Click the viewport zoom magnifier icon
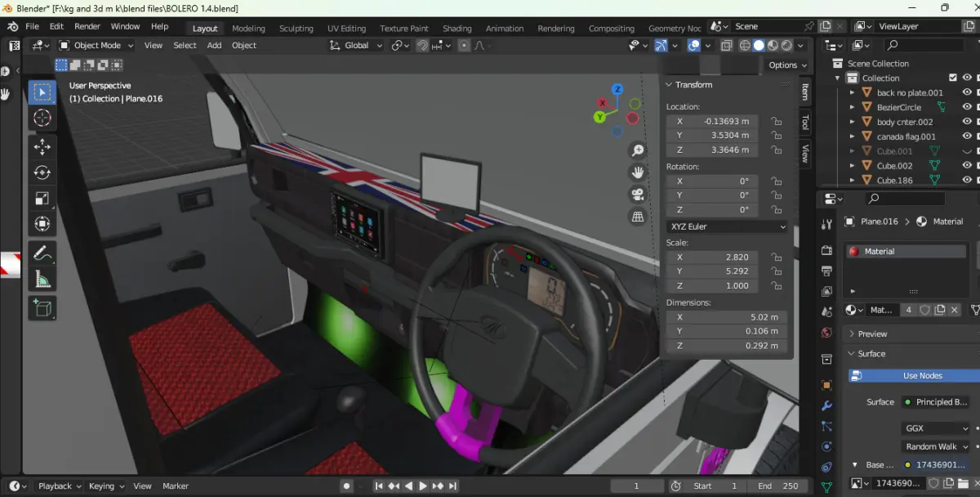Screen dimensions: 980x497 pyautogui.click(x=638, y=150)
